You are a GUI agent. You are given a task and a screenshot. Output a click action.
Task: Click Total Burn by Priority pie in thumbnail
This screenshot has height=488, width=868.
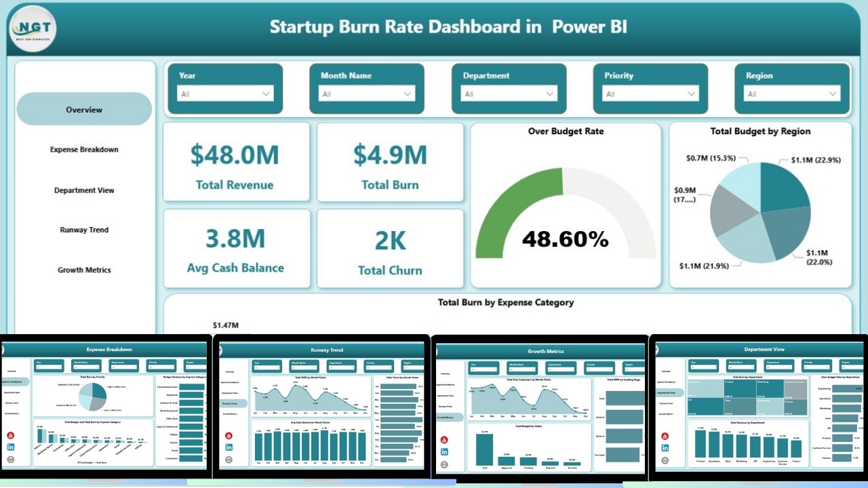(x=93, y=396)
